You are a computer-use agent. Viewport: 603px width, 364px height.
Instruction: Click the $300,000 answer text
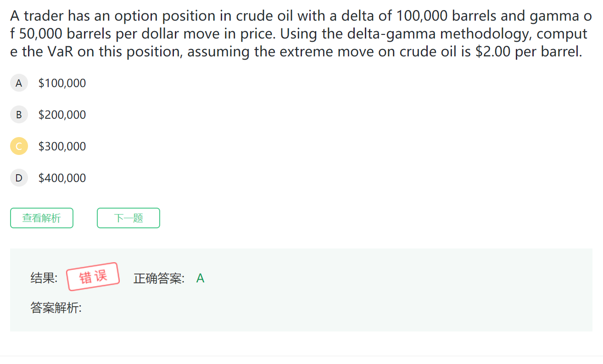tap(62, 146)
